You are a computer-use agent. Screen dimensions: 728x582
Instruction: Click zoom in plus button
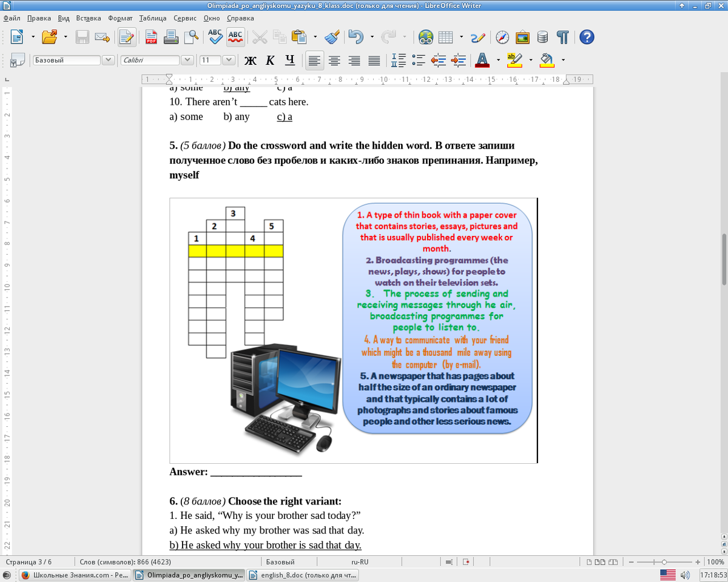699,562
